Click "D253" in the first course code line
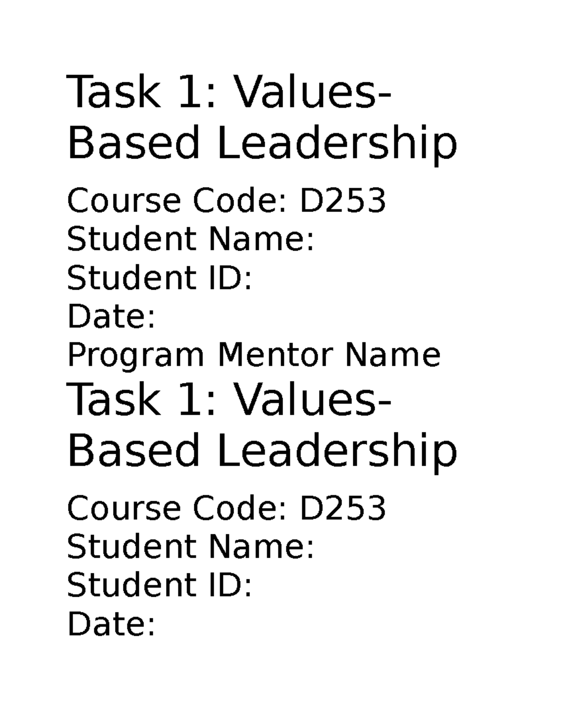Viewport: 563px width, 728px height. tap(342, 201)
